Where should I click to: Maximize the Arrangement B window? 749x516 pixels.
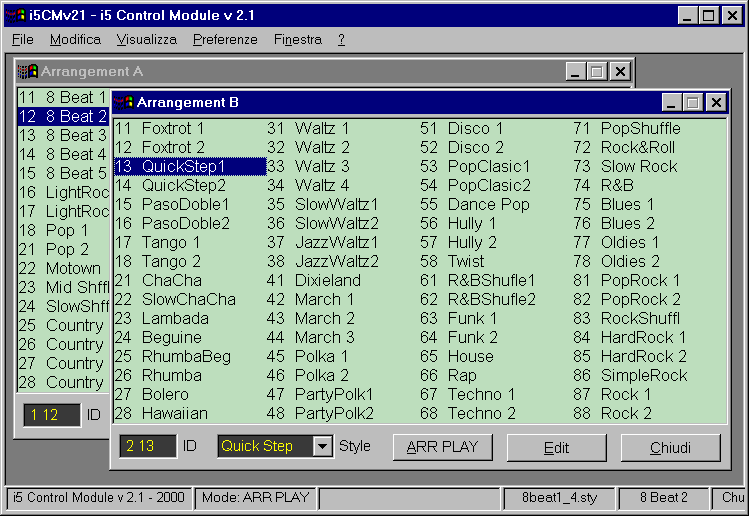[693, 102]
